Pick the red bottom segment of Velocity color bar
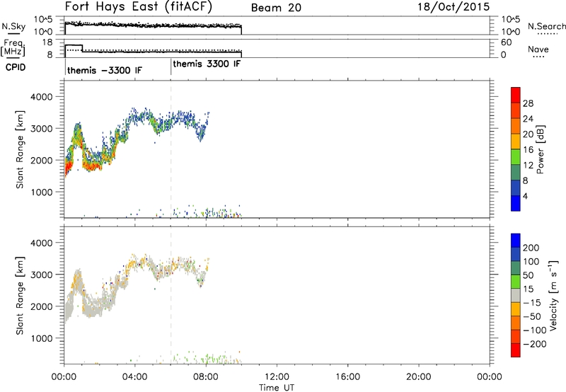 (x=516, y=350)
